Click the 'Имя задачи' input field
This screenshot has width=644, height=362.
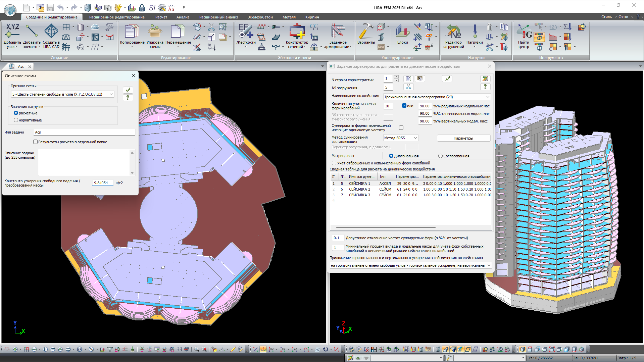pos(85,132)
